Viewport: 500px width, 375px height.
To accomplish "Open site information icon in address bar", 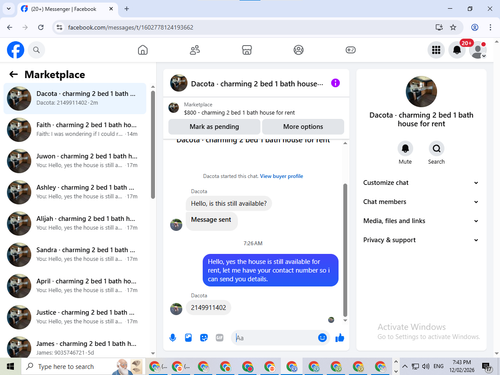I will (59, 27).
